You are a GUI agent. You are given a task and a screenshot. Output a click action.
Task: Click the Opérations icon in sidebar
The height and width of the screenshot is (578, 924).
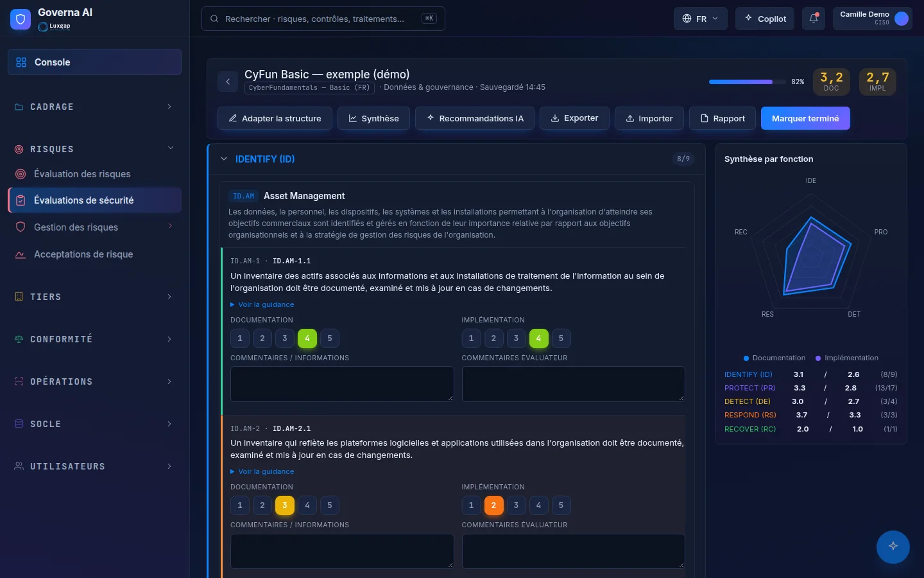[19, 381]
